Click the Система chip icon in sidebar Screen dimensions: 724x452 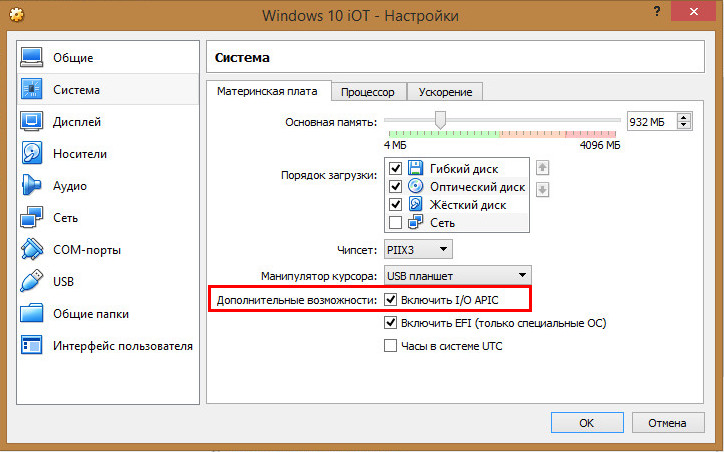[31, 89]
